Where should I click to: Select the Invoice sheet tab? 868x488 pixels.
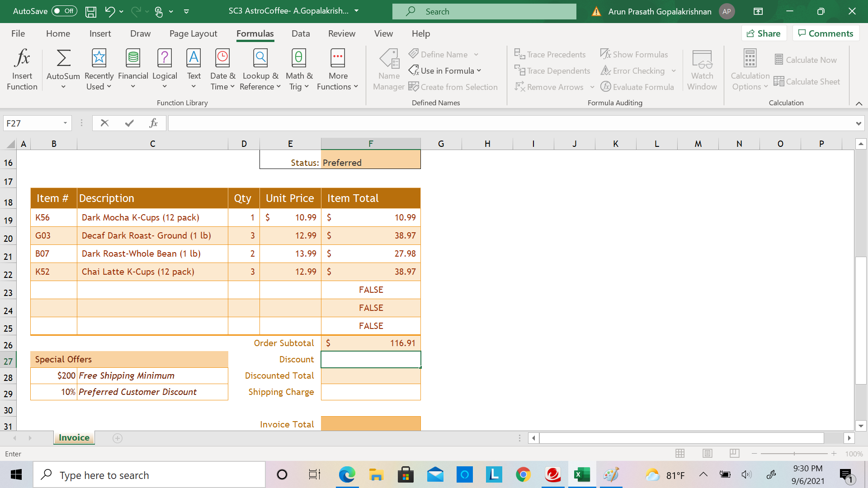point(73,437)
